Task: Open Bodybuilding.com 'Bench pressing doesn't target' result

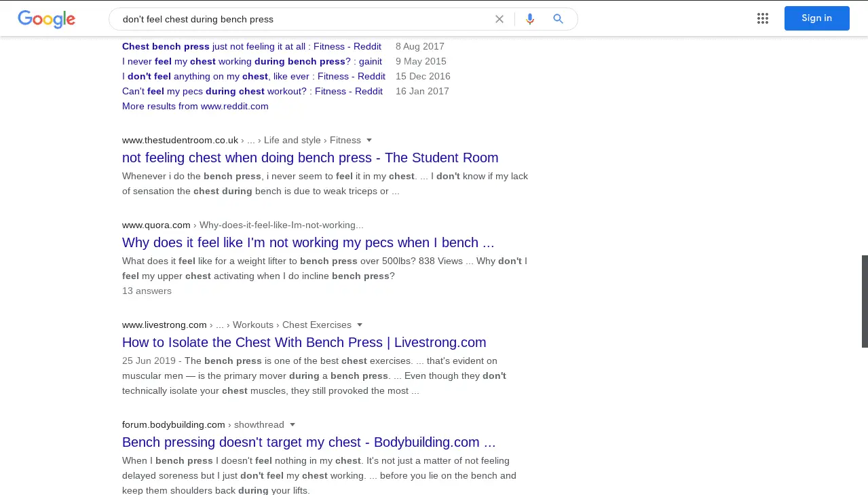Action: click(309, 442)
